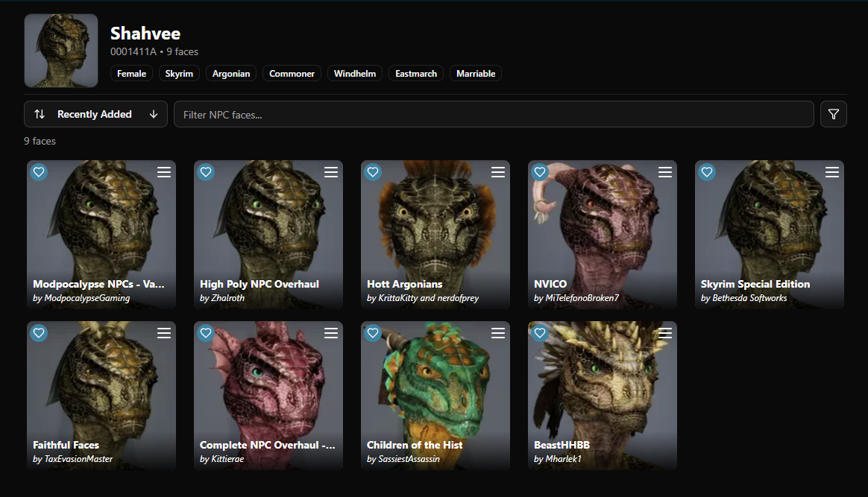Viewport: 868px width, 497px height.
Task: Favorite the Skyrim Special Edition face
Action: [x=707, y=172]
